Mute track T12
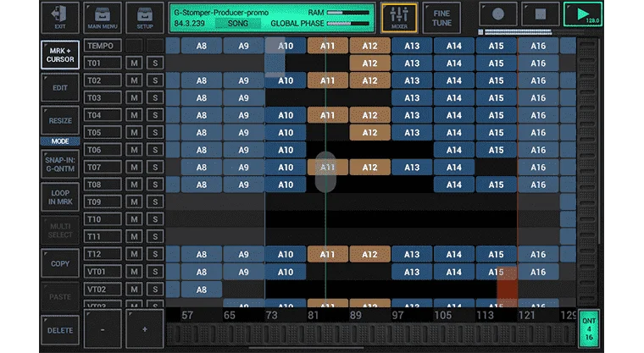644x353 pixels. coord(134,254)
